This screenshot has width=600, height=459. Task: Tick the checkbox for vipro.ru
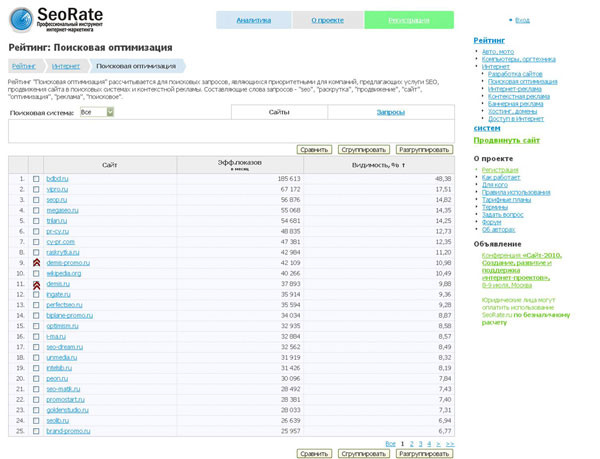point(36,189)
